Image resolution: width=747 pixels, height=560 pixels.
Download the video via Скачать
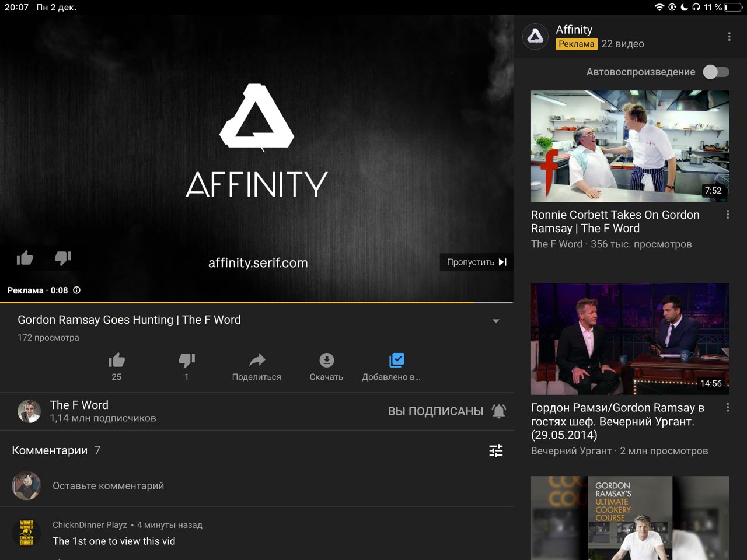point(326,367)
